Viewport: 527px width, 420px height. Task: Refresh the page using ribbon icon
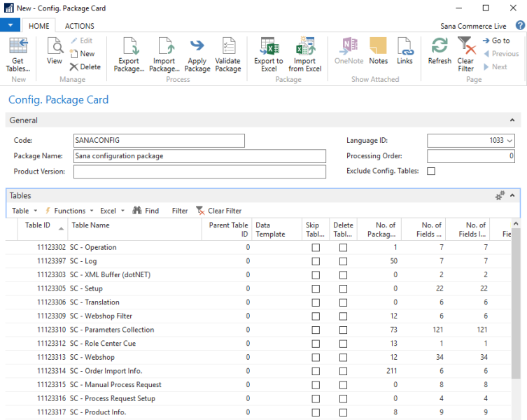440,51
